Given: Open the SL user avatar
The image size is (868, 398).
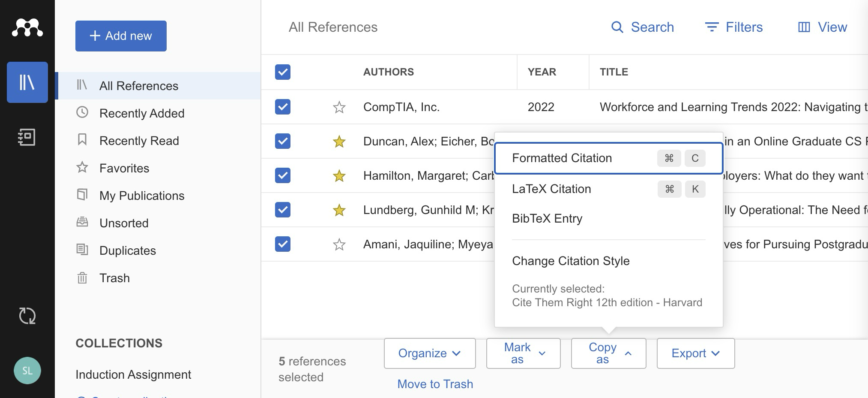Looking at the screenshot, I should [x=27, y=371].
